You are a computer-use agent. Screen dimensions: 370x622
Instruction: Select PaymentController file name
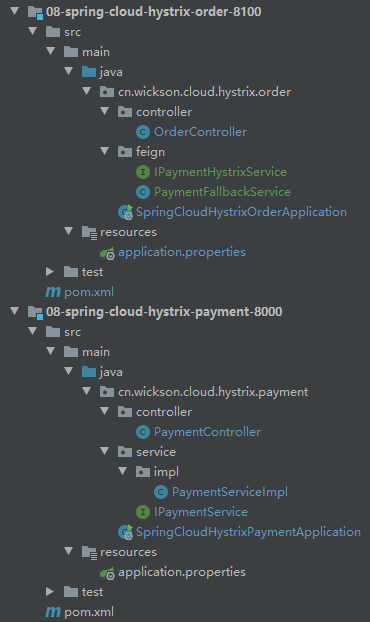click(x=207, y=432)
